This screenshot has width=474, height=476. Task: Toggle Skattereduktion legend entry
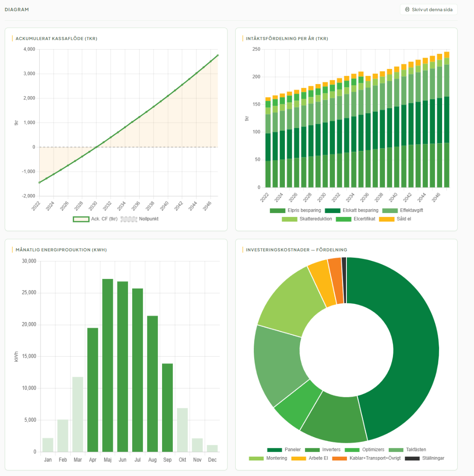pos(307,219)
